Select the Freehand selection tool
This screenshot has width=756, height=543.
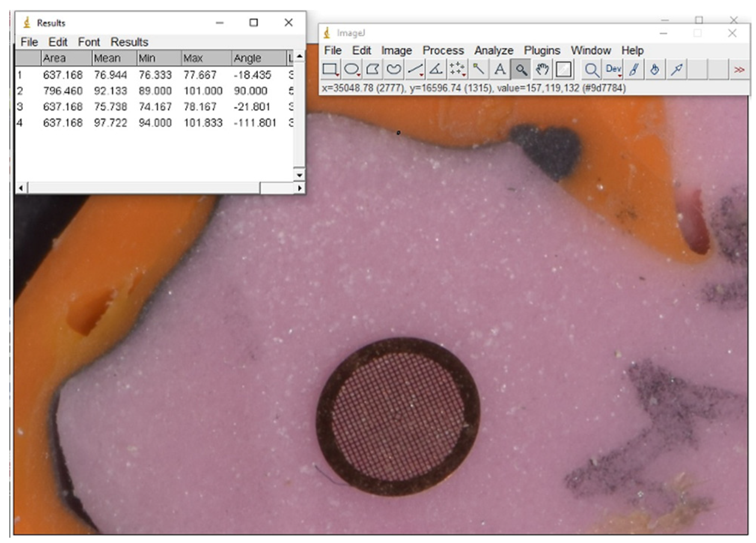[x=394, y=70]
